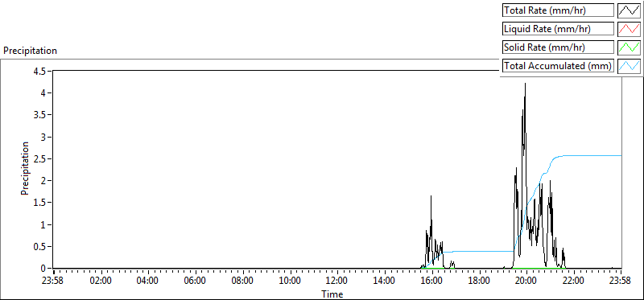
Task: Click the 23:58 x-axis start time
Action: [53, 282]
